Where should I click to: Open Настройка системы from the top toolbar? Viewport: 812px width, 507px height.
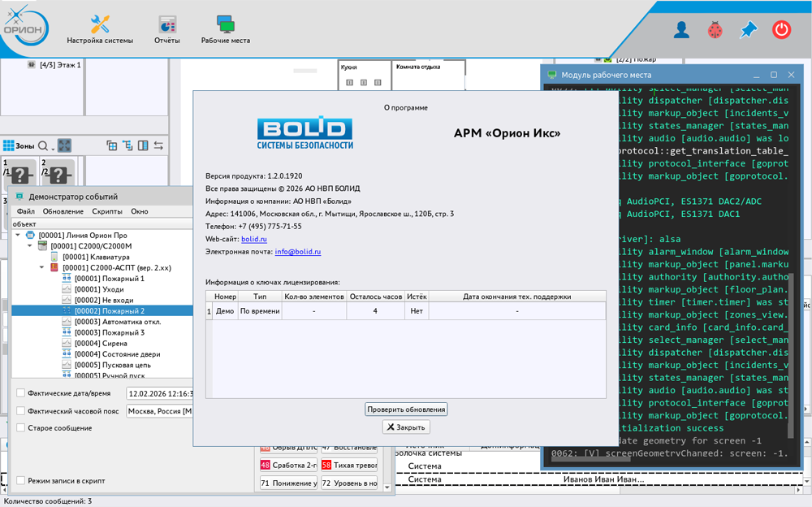[x=100, y=29]
